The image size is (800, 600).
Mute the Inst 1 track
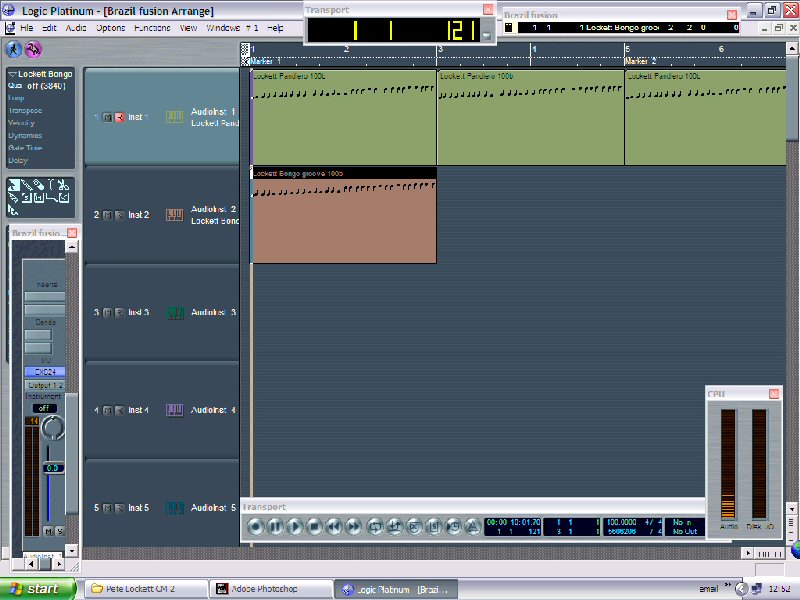(107, 117)
